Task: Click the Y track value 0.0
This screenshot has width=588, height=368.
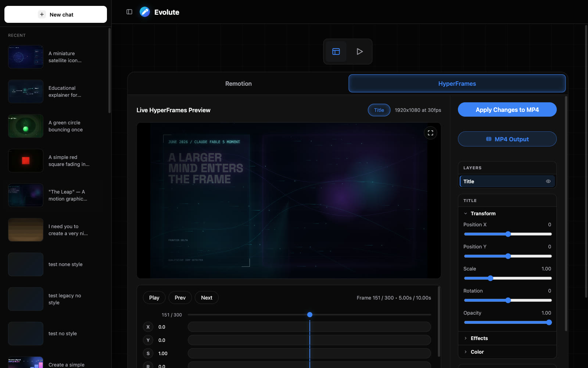Action: (x=162, y=340)
